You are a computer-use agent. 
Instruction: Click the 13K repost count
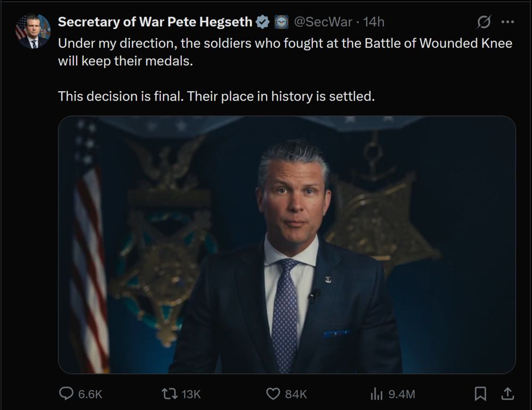point(191,394)
